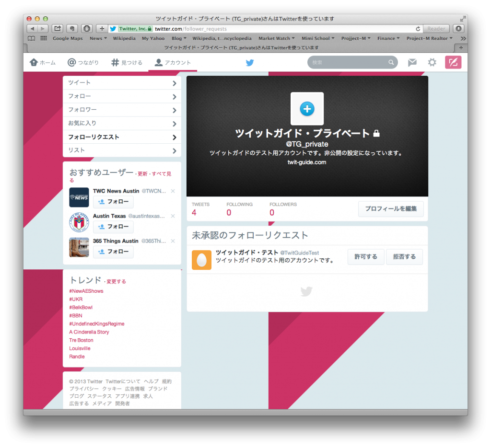Click the Reader button in address bar
The width and height of the screenshot is (491, 448).
[436, 29]
